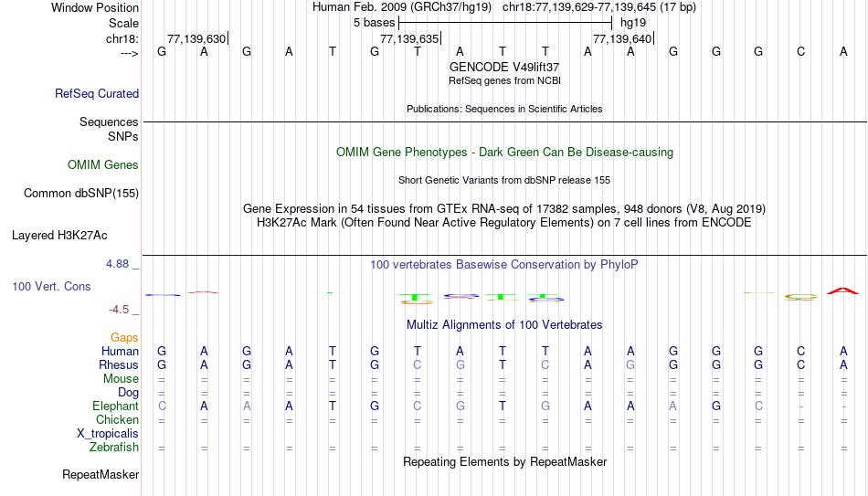Click 'Short Genetic Variants from dbSNP release 155'

[504, 181]
